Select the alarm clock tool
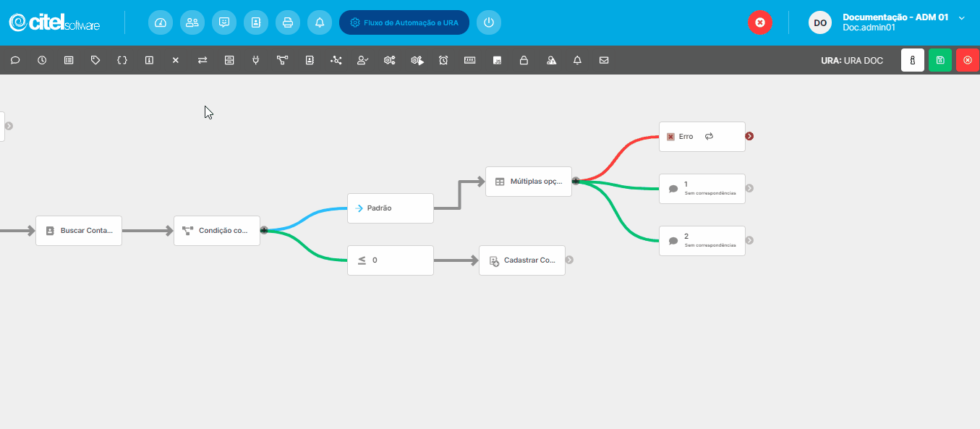Screen dimensions: 980x429 point(443,61)
